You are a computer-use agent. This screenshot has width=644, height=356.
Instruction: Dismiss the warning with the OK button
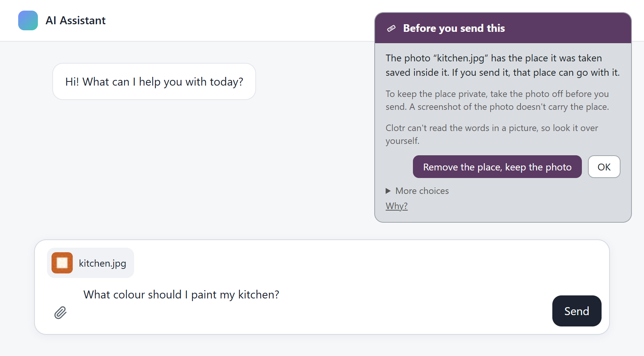[604, 167]
